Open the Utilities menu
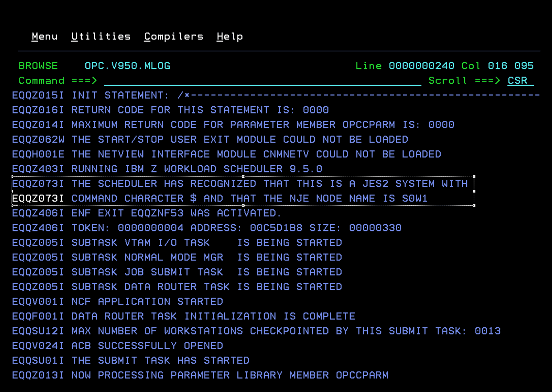Viewport: 552px width, 392px height. [x=101, y=37]
